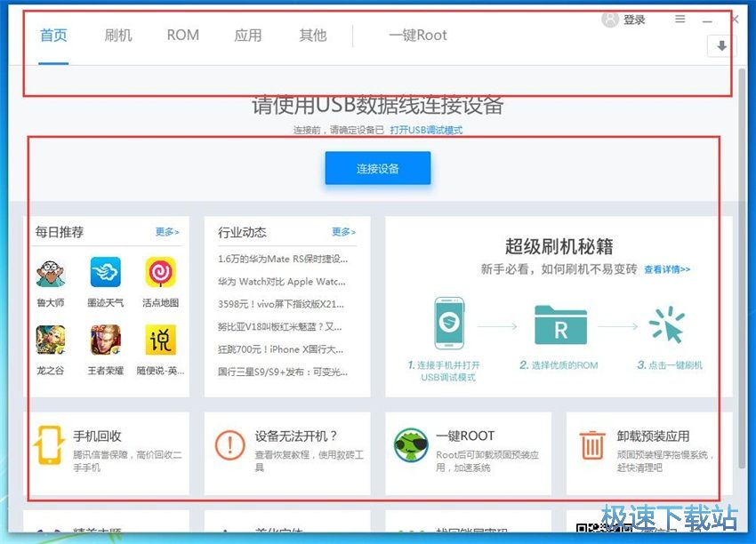The width and height of the screenshot is (756, 544).
Task: Open the 查看详情>> link
Action: point(667,269)
